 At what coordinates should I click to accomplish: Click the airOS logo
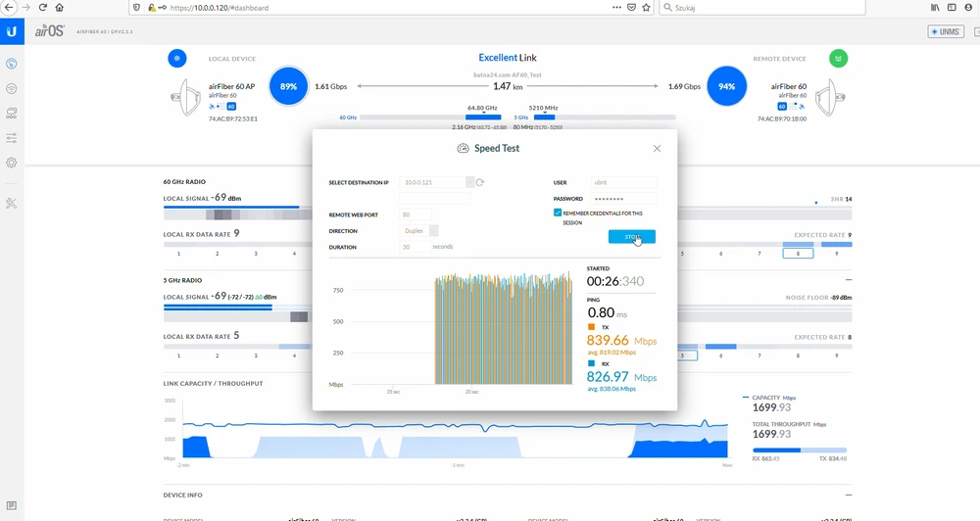point(49,30)
